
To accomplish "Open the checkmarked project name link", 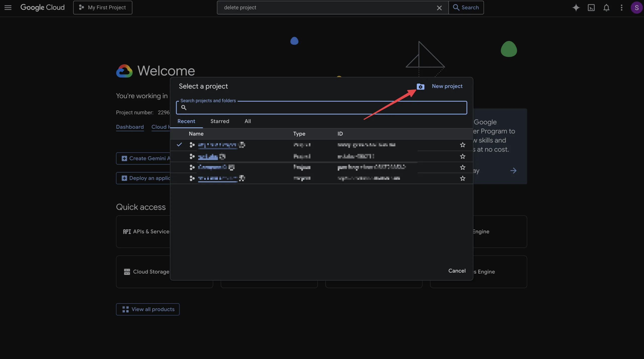I will (217, 145).
